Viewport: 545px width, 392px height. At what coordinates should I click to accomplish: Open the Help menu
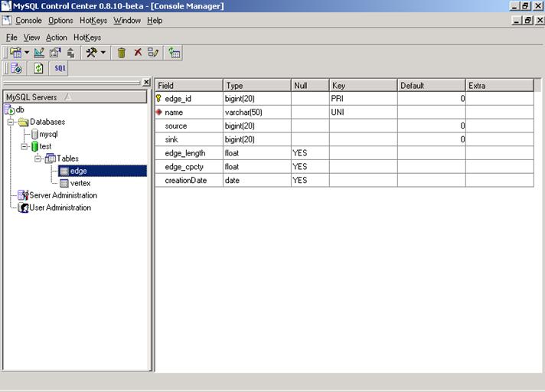(x=155, y=21)
